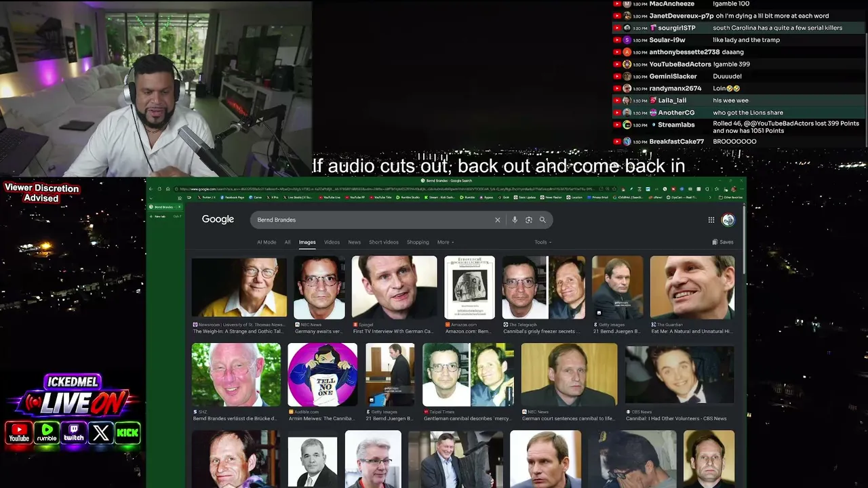Open the cPanel bookmark
The height and width of the screenshot is (488, 868).
point(654,197)
